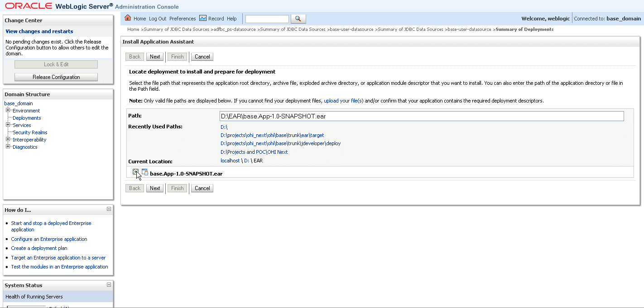The height and width of the screenshot is (308, 644).
Task: Open Help from the toolbar
Action: click(x=232, y=19)
